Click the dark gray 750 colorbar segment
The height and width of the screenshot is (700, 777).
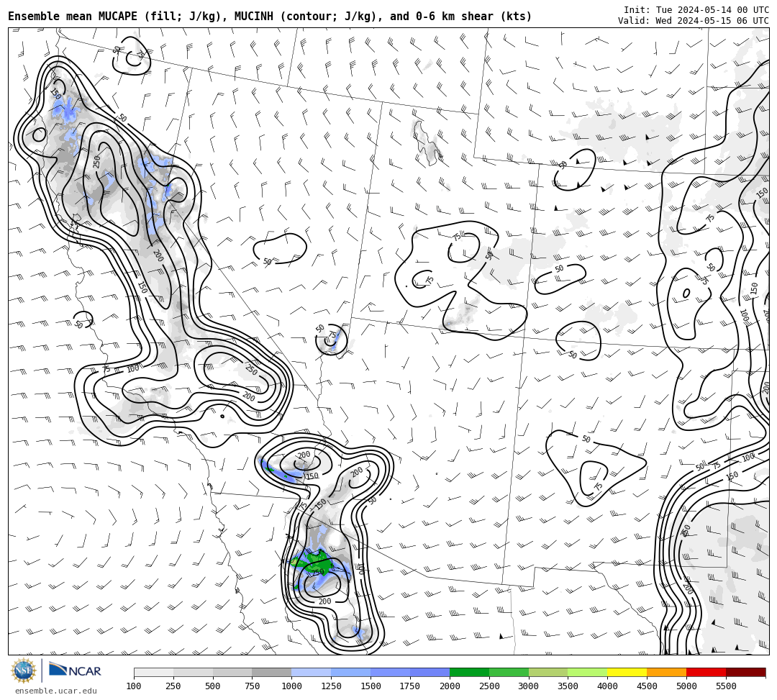point(271,672)
